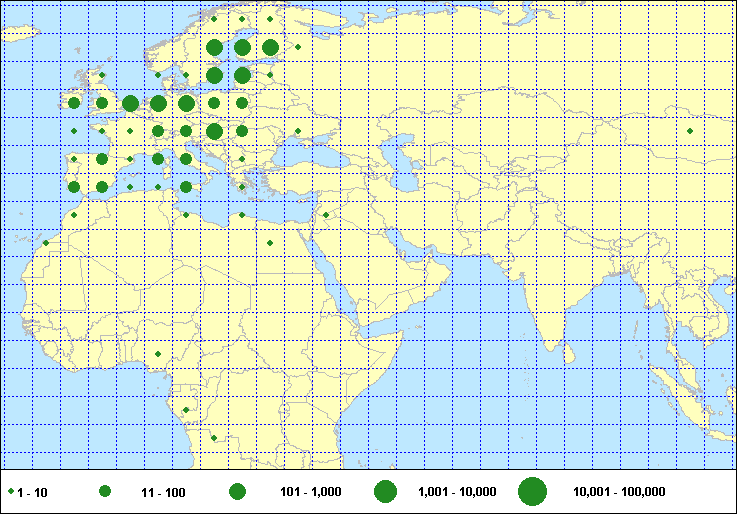Click the circle marker over Ireland
Viewport: 737px width, 514px height.
point(74,102)
